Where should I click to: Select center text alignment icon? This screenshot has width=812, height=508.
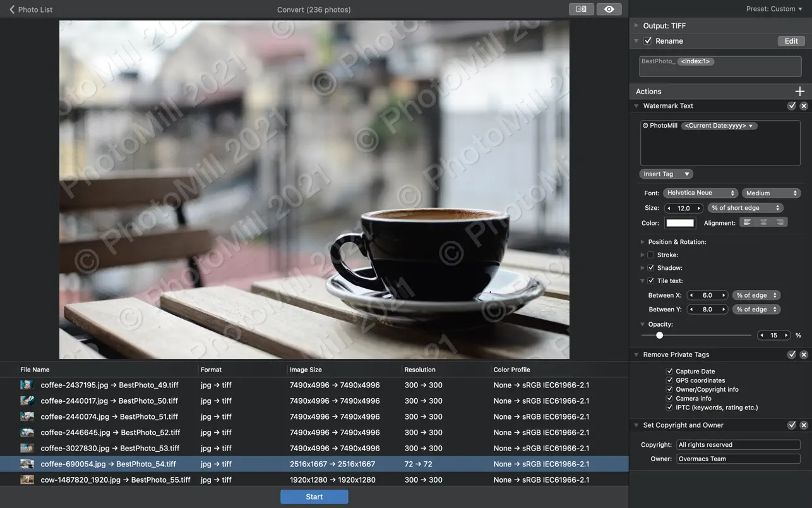[763, 222]
